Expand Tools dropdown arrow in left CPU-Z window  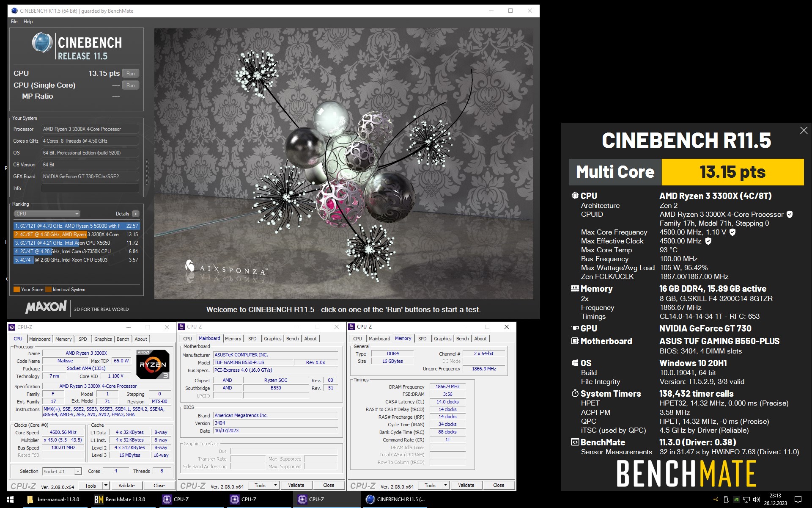click(106, 486)
